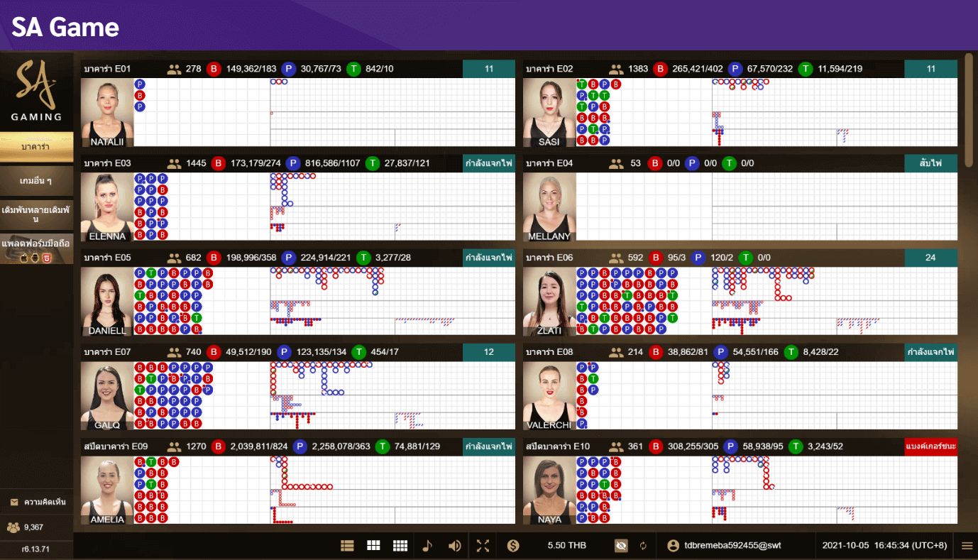Select the บาคาร่า sidebar tab

tap(36, 146)
